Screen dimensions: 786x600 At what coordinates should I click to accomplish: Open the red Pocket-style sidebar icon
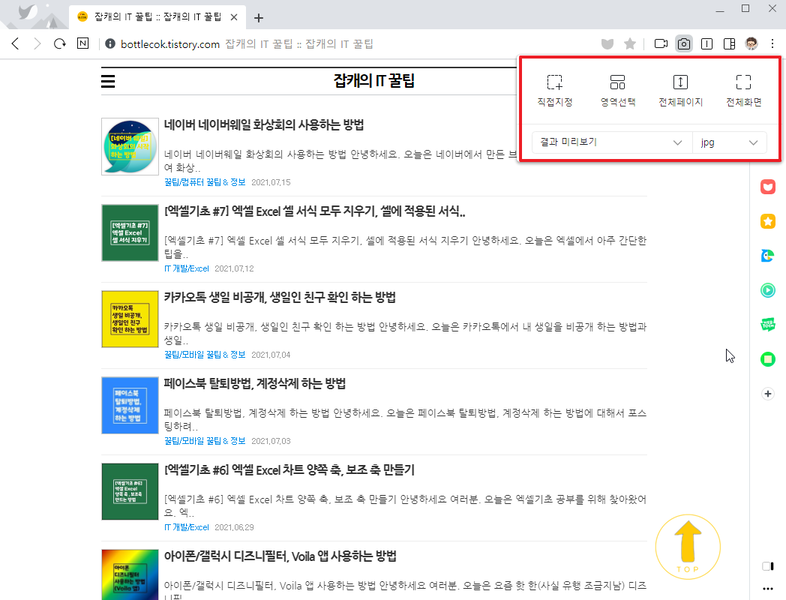(x=767, y=187)
